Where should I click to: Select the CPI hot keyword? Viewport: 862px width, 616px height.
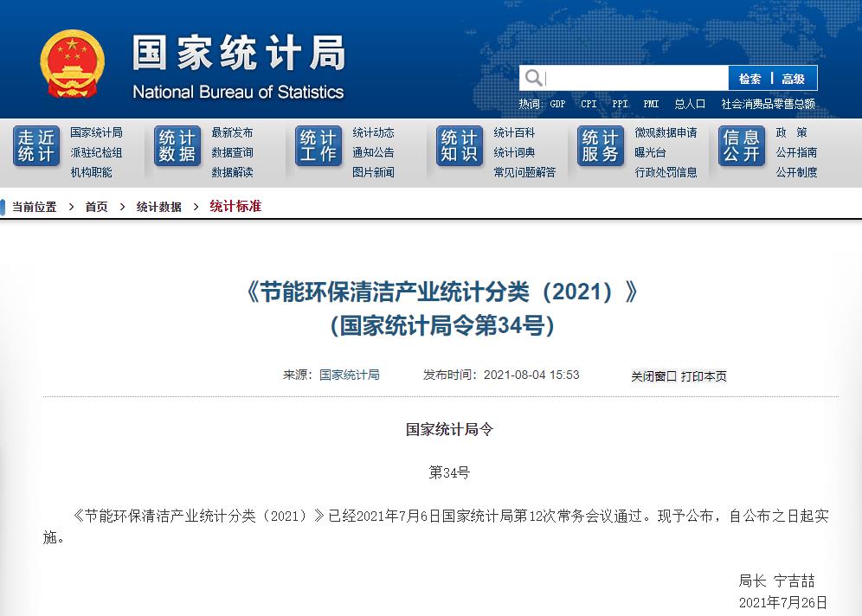point(589,104)
